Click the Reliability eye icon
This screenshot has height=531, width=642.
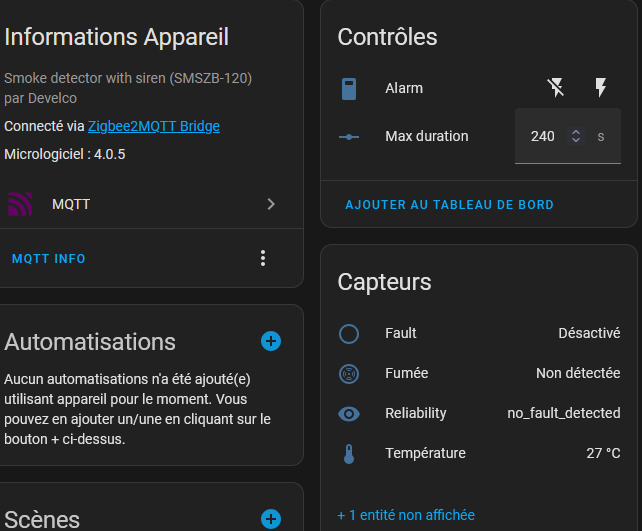[x=349, y=414]
